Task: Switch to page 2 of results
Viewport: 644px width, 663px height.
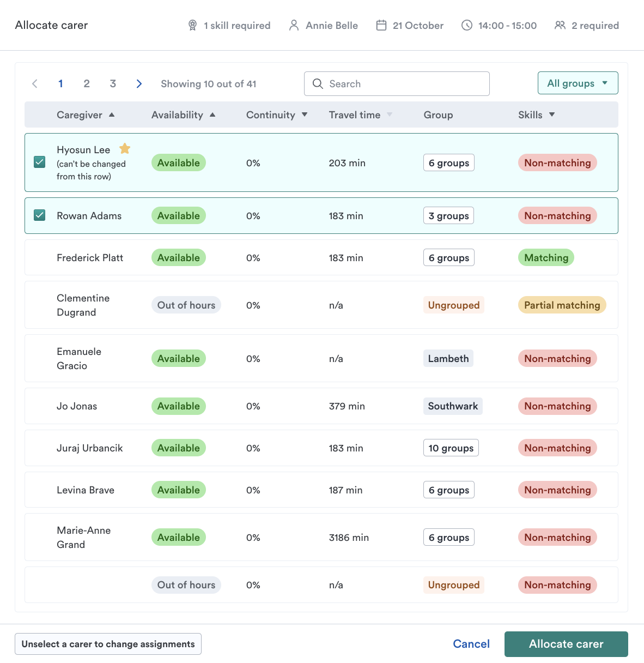Action: [x=87, y=83]
